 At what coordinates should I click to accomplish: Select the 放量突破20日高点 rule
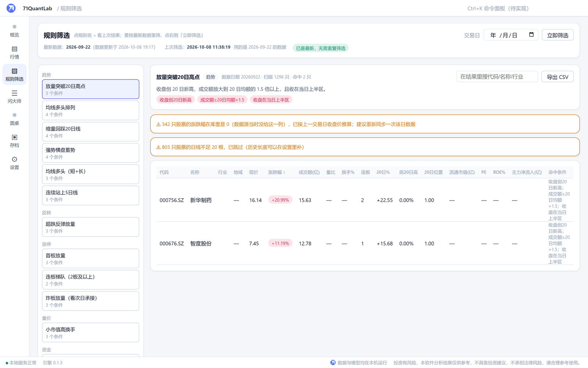pyautogui.click(x=90, y=89)
